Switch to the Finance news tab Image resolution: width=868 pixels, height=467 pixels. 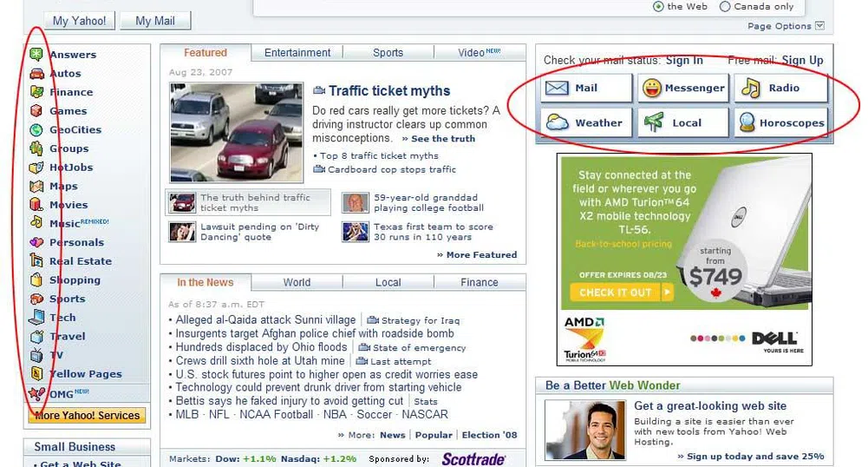tap(480, 282)
